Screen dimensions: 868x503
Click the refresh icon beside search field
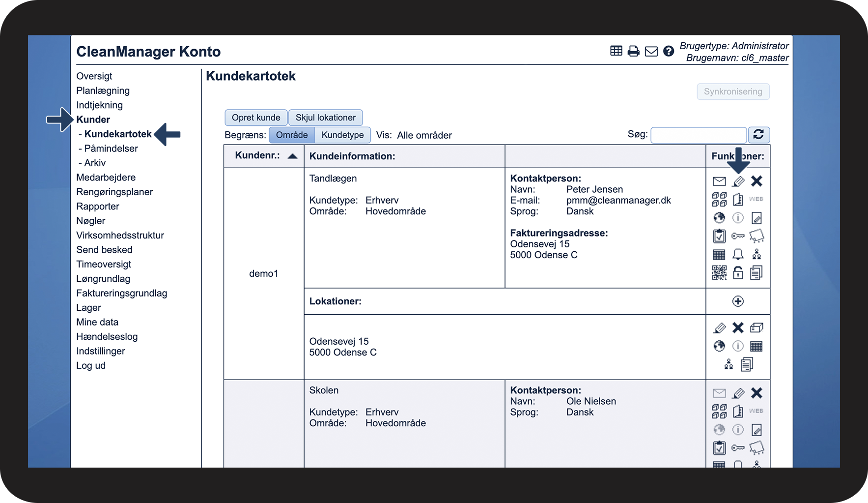point(758,134)
